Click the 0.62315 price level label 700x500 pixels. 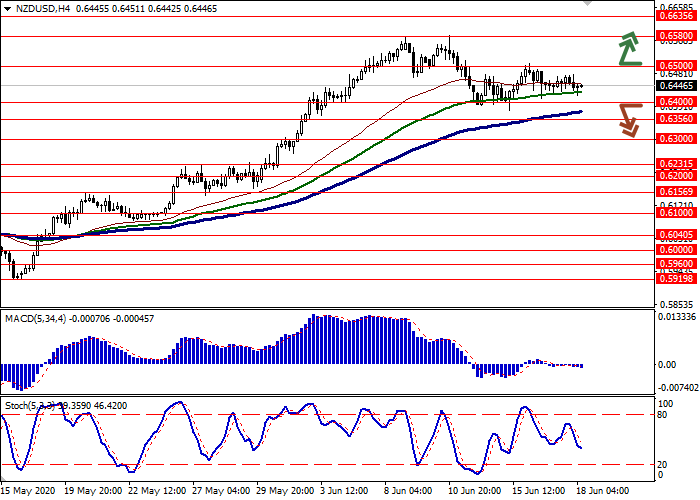(676, 164)
